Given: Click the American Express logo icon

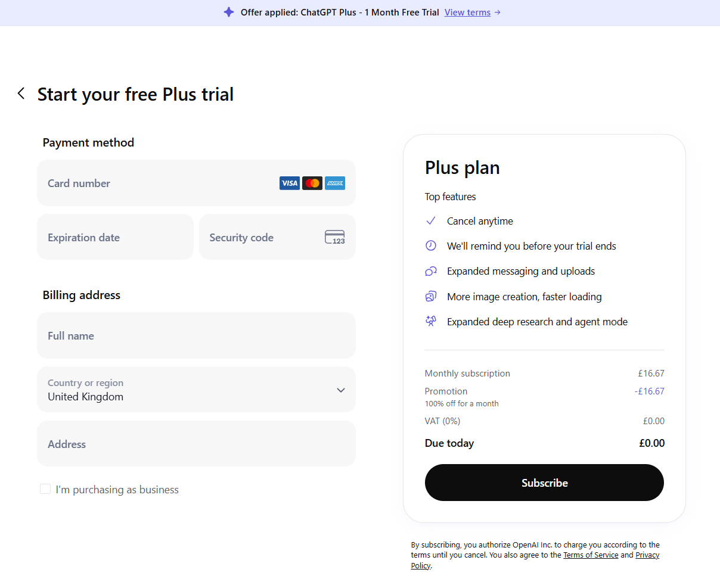Looking at the screenshot, I should point(335,183).
